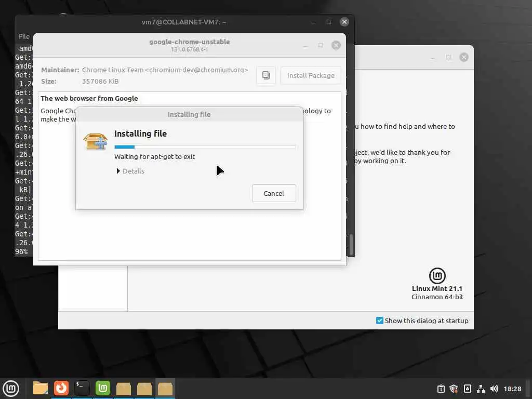Screen dimensions: 532x399
Task: Click the Install Package button
Action: (x=311, y=75)
